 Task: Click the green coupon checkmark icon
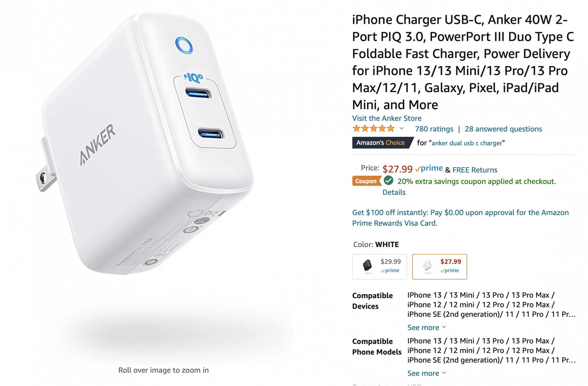[388, 181]
